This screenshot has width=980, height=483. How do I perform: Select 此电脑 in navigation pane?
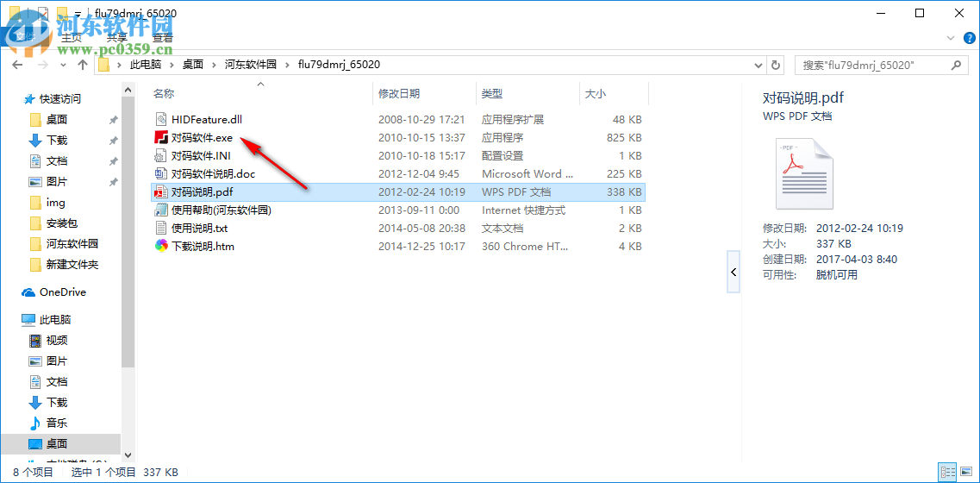[x=55, y=320]
